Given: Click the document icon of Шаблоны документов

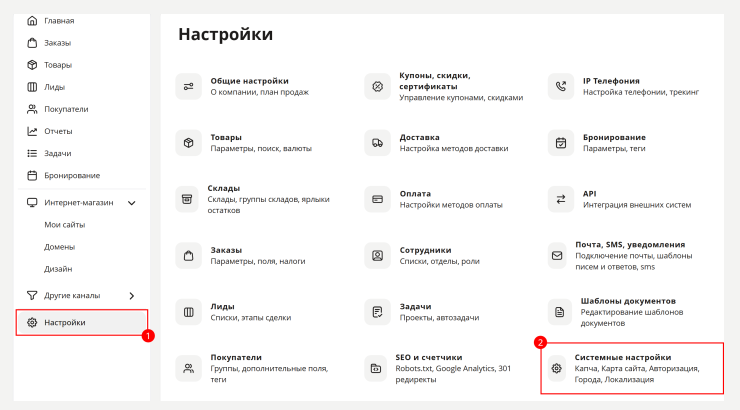Looking at the screenshot, I should click(x=559, y=312).
